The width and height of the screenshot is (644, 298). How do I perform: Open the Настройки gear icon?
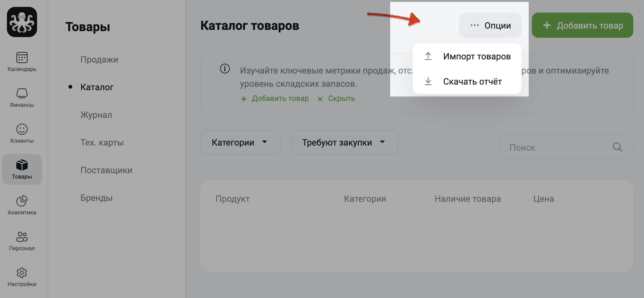pyautogui.click(x=22, y=273)
